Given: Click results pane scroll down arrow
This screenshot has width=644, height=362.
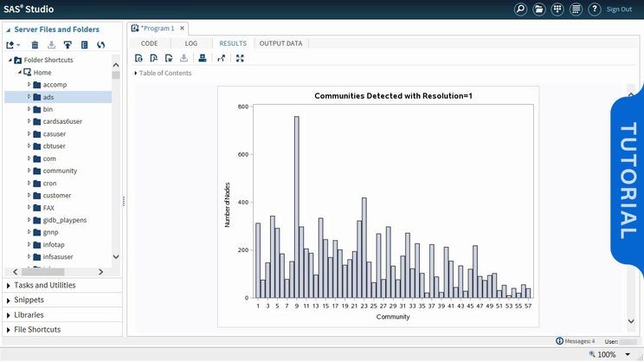Looking at the screenshot, I should 631,321.
